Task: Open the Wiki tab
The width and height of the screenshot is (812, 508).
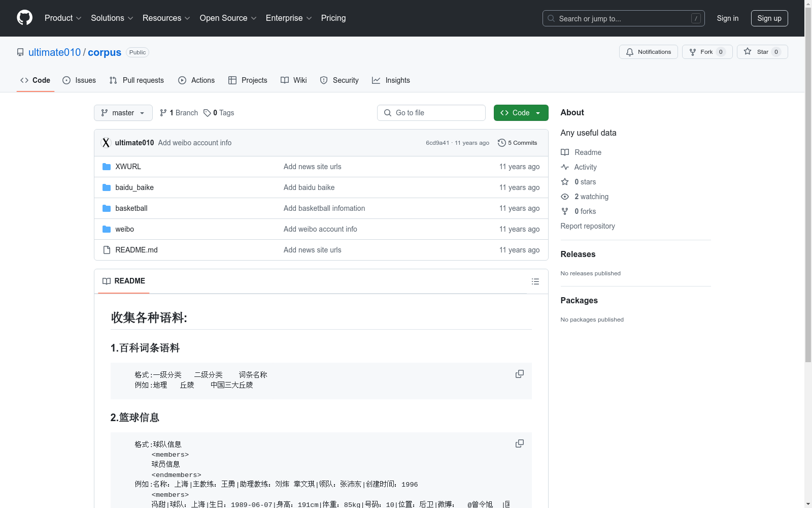Action: (294, 80)
